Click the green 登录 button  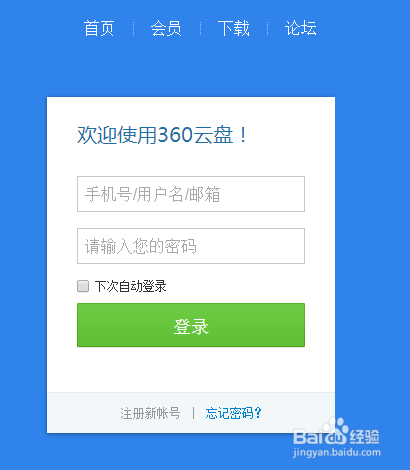tap(191, 325)
